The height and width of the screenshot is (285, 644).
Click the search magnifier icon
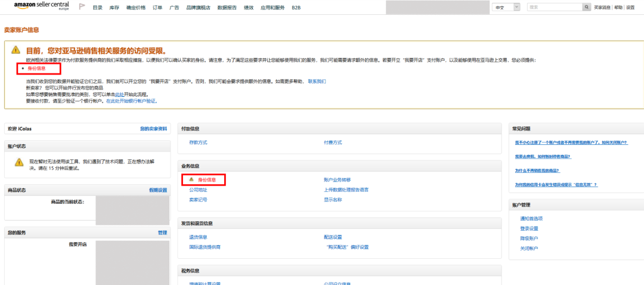click(x=586, y=7)
